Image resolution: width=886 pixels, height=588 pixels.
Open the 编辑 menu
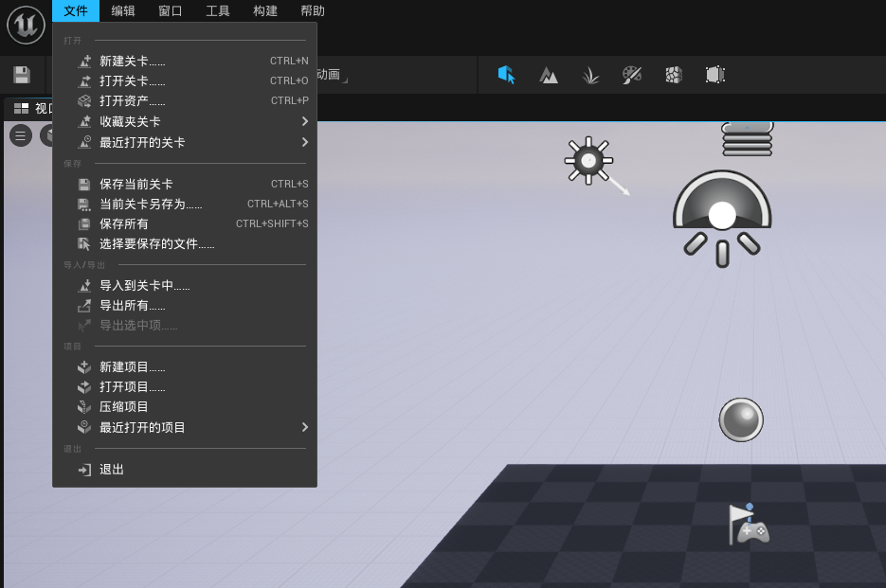click(x=123, y=10)
